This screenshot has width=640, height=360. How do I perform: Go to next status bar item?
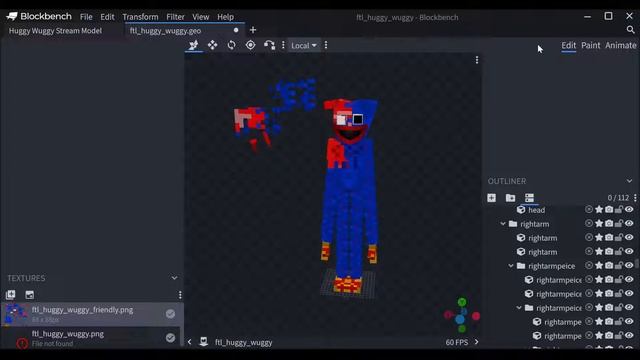476,342
